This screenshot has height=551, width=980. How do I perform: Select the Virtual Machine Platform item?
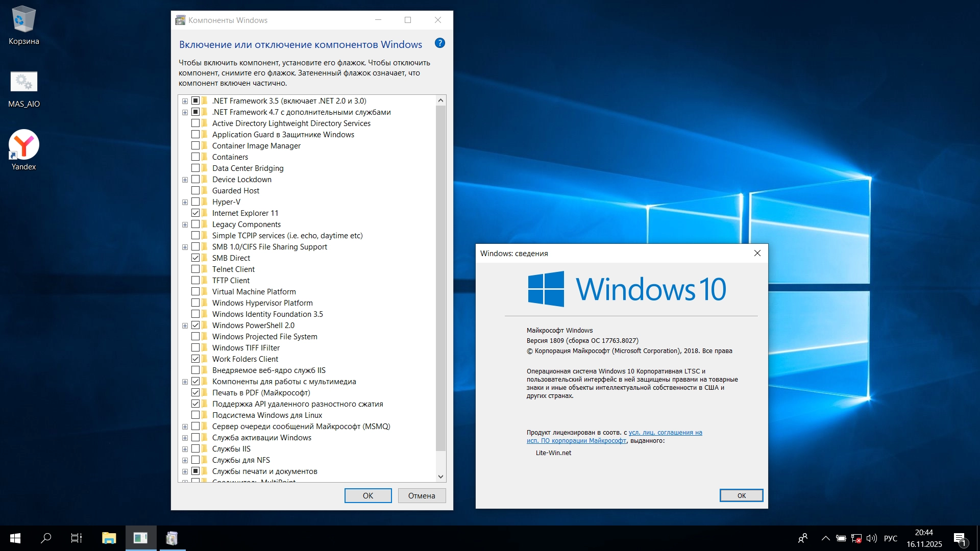coord(254,291)
